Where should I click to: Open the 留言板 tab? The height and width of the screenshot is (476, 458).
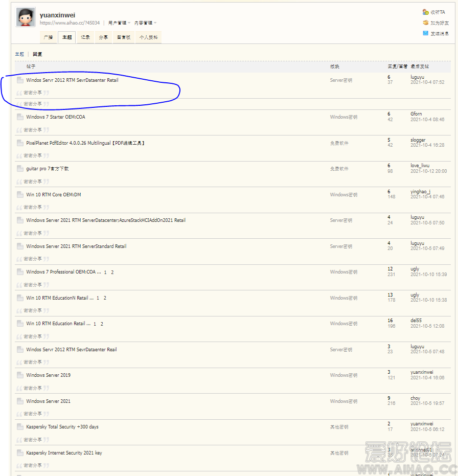tap(123, 37)
